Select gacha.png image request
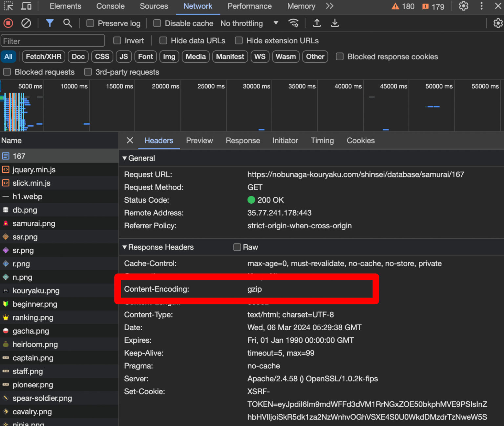This screenshot has height=426, width=504. 59,331
